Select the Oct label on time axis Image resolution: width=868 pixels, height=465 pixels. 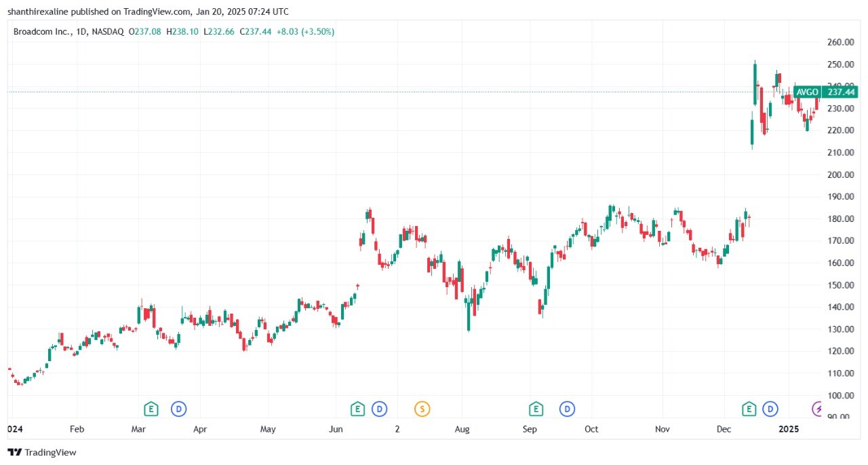[x=591, y=429]
